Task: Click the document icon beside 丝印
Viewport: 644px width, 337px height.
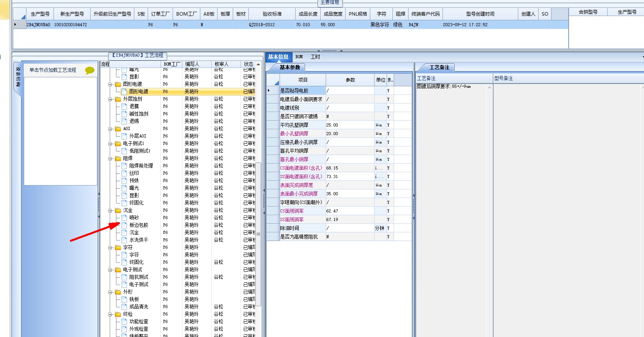Action: tap(124, 173)
